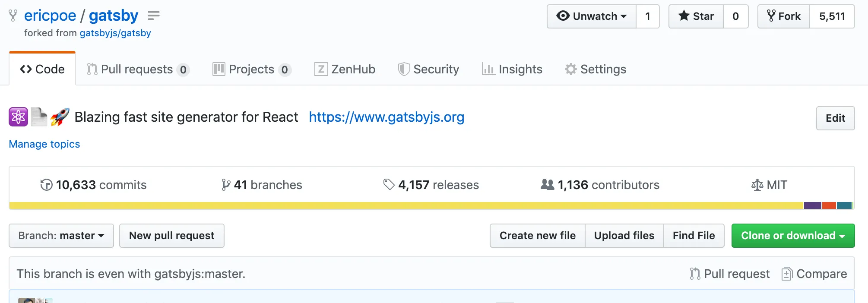This screenshot has height=303, width=868.
Task: Go to the Settings tab
Action: coord(596,69)
